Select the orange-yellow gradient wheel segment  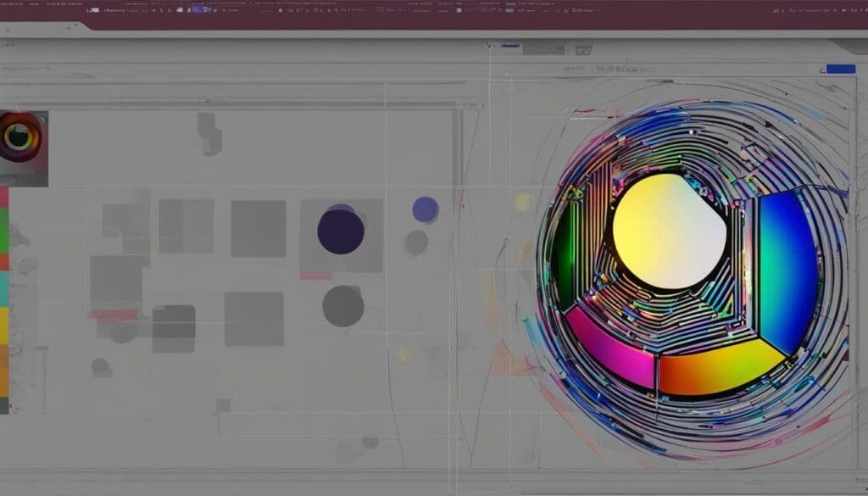pos(719,369)
